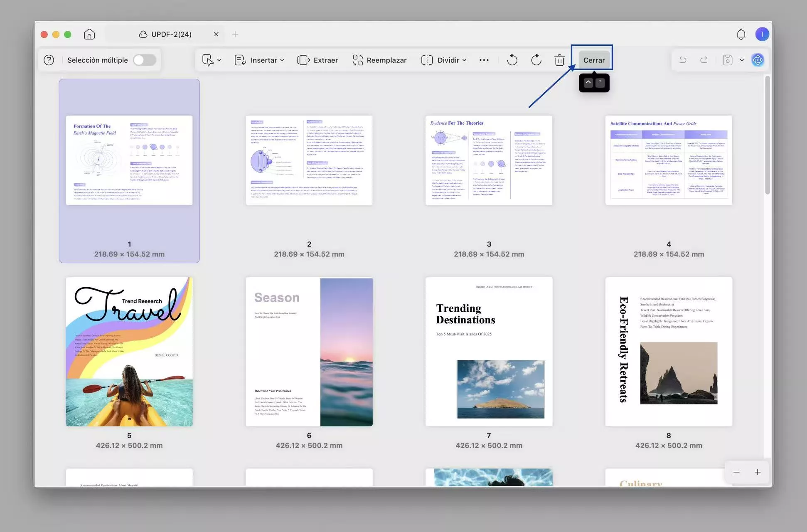Click Reemplazar page tool
The width and height of the screenshot is (807, 532).
tap(379, 60)
